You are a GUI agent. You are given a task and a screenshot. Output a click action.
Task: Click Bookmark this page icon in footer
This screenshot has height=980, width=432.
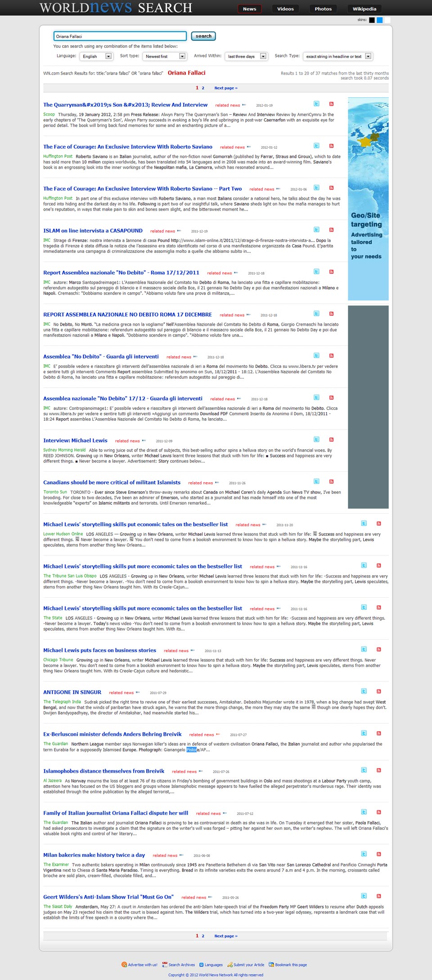click(271, 964)
